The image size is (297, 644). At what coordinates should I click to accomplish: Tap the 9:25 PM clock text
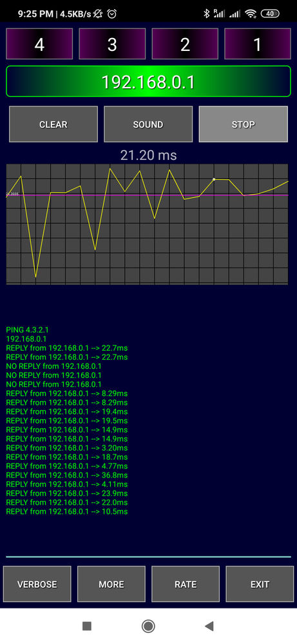coord(35,14)
